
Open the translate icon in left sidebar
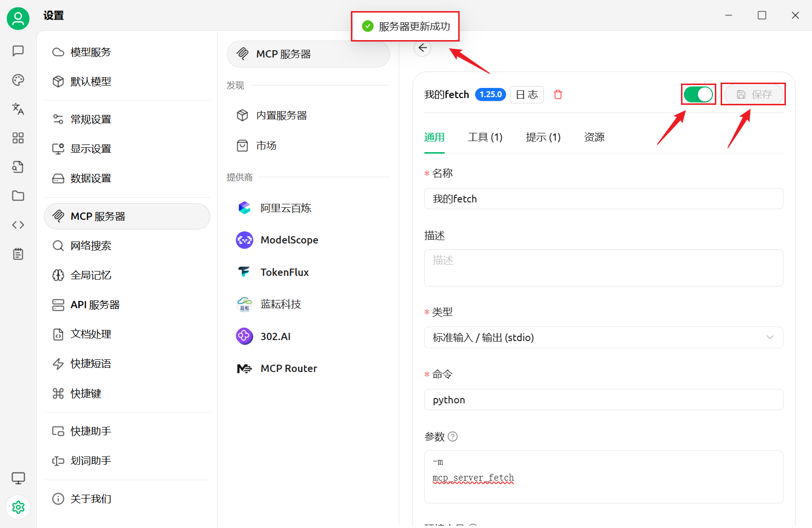(18, 109)
